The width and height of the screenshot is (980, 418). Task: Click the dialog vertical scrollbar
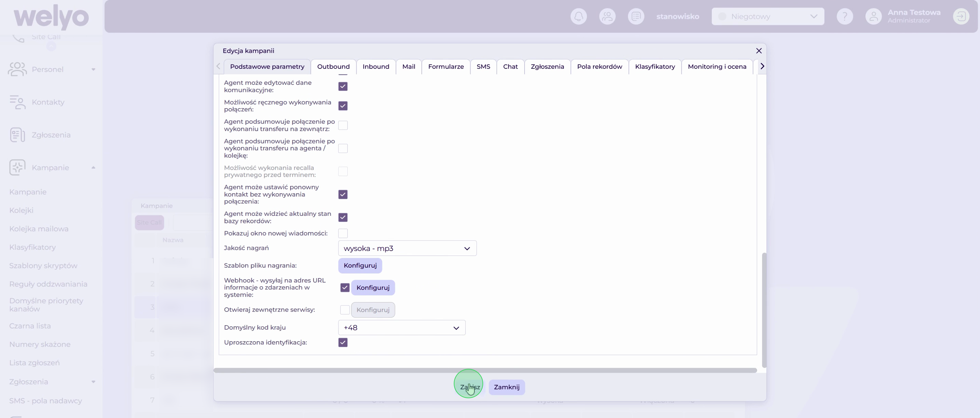[764, 310]
